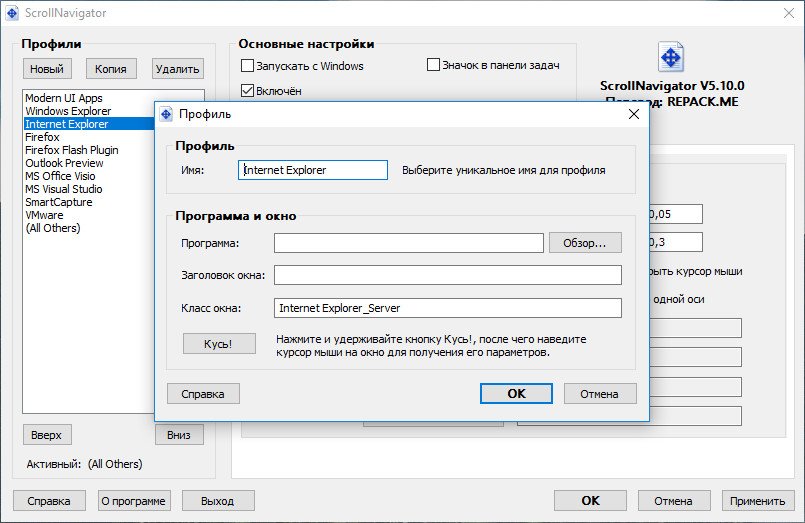Move the profile up with the Вверх button

(x=47, y=435)
